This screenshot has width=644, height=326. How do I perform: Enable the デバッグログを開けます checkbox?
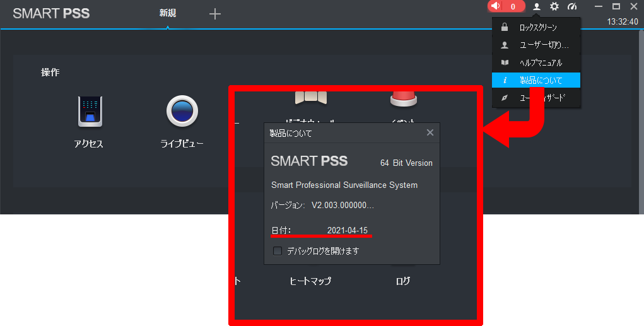coord(278,251)
